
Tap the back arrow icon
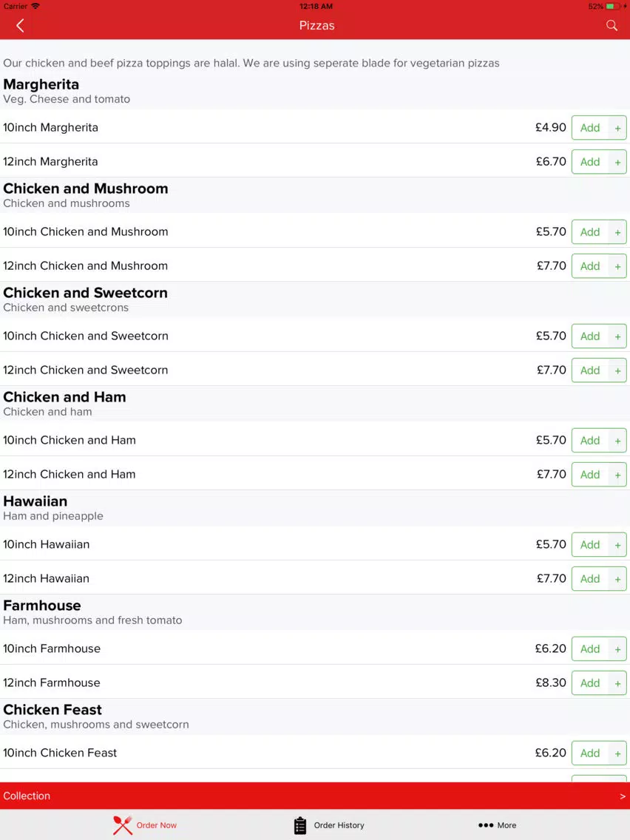[20, 26]
